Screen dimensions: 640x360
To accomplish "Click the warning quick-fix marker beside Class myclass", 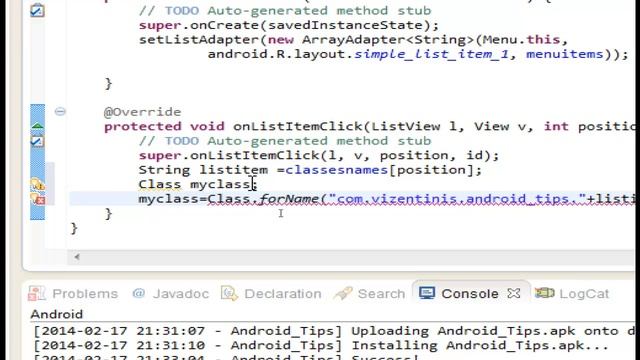I will pos(38,184).
